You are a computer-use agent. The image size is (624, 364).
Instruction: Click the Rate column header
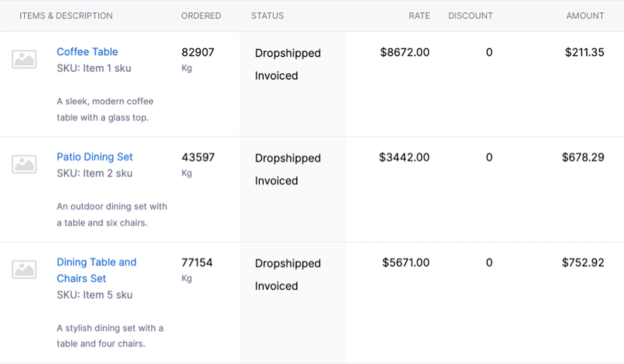click(419, 16)
